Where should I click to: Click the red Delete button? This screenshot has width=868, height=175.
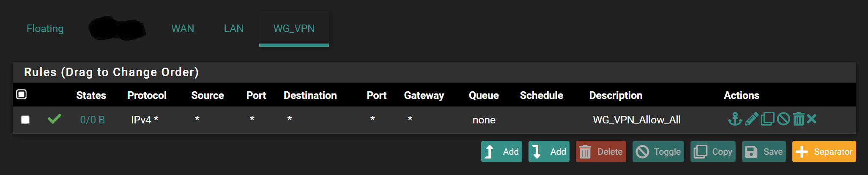point(601,152)
